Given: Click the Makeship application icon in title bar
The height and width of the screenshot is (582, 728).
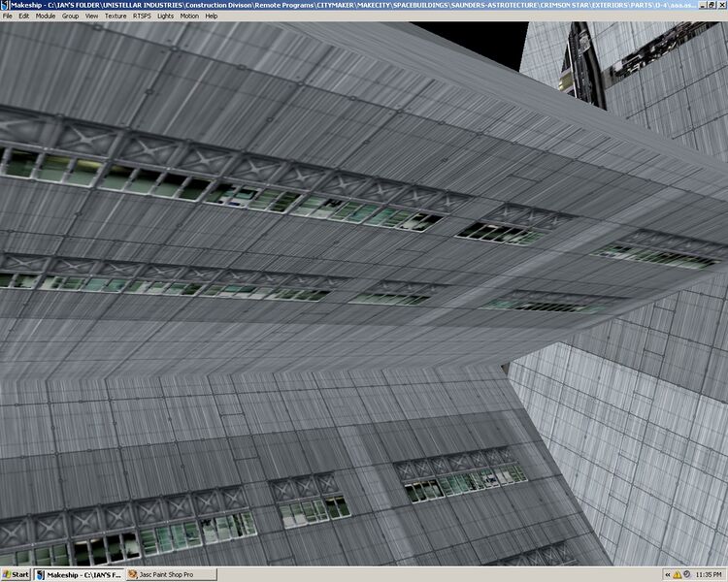Looking at the screenshot, I should tap(5, 5).
